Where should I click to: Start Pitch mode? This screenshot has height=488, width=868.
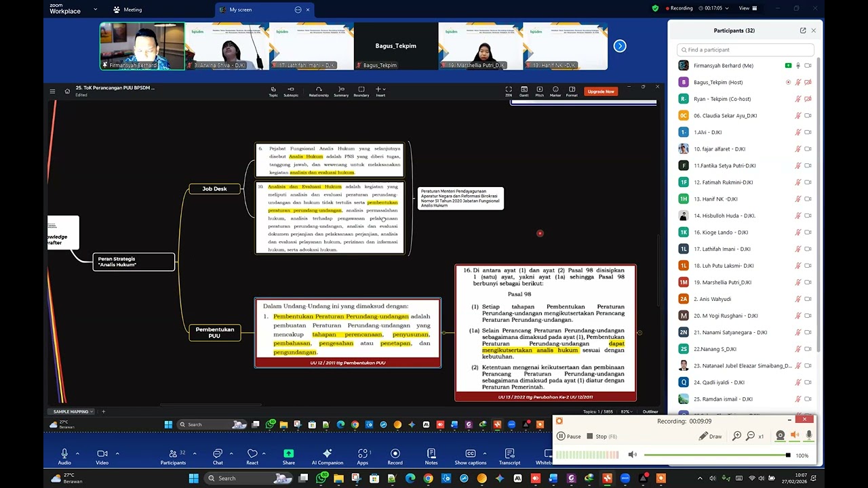540,91
